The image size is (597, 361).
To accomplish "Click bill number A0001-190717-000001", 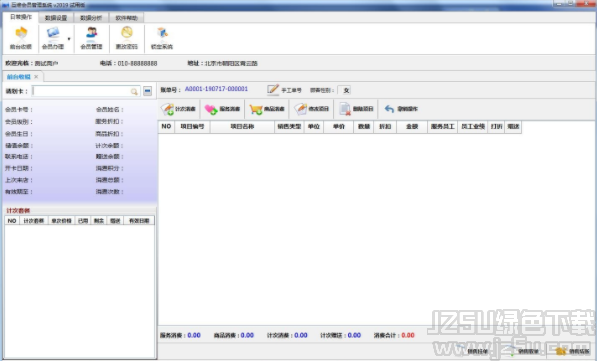I will coord(216,89).
